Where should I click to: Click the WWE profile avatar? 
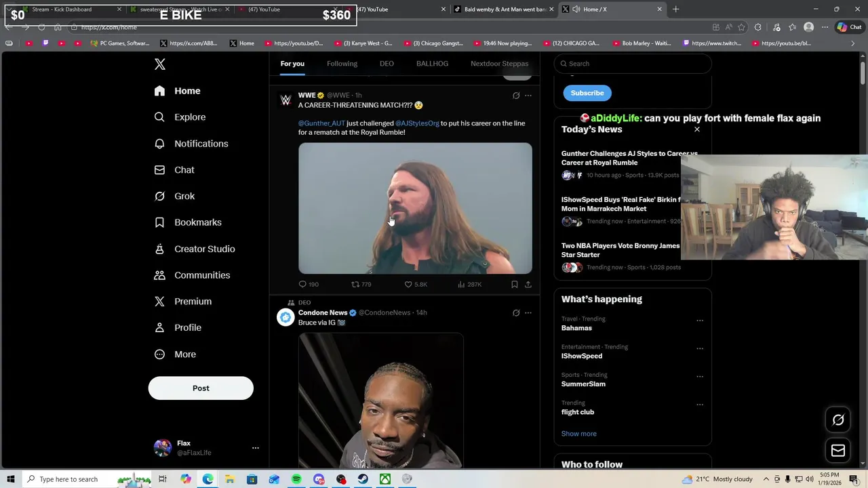click(x=285, y=100)
